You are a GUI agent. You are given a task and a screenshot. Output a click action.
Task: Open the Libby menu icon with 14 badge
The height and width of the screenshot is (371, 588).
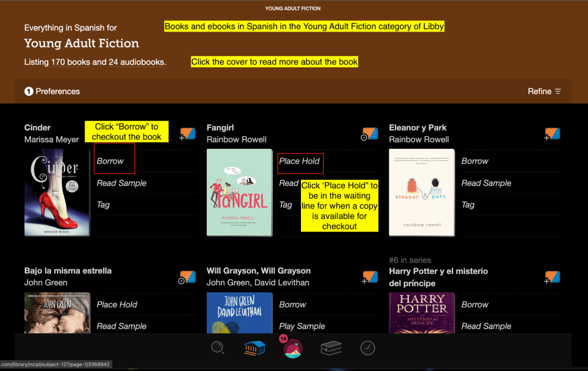[293, 348]
